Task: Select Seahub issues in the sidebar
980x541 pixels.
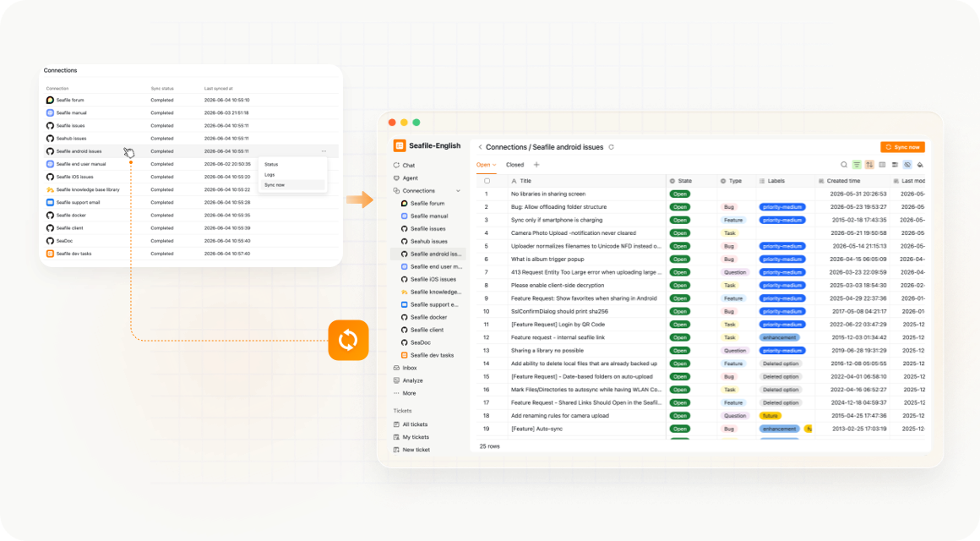Action: coord(429,242)
